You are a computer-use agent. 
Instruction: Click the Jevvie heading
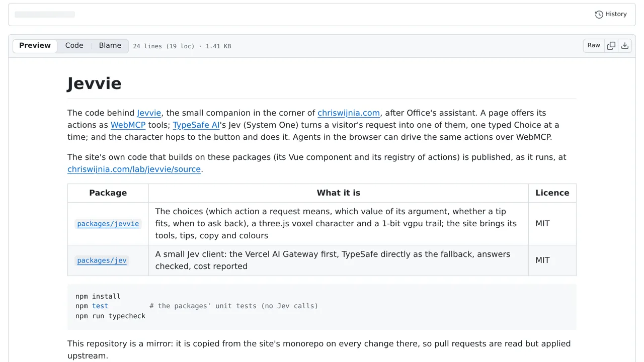pyautogui.click(x=95, y=83)
